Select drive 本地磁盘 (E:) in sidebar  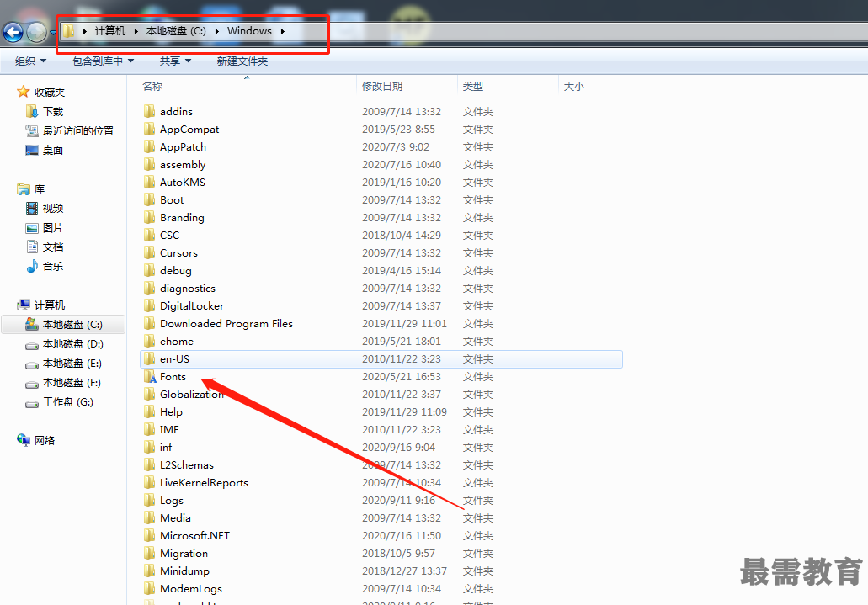click(x=72, y=364)
